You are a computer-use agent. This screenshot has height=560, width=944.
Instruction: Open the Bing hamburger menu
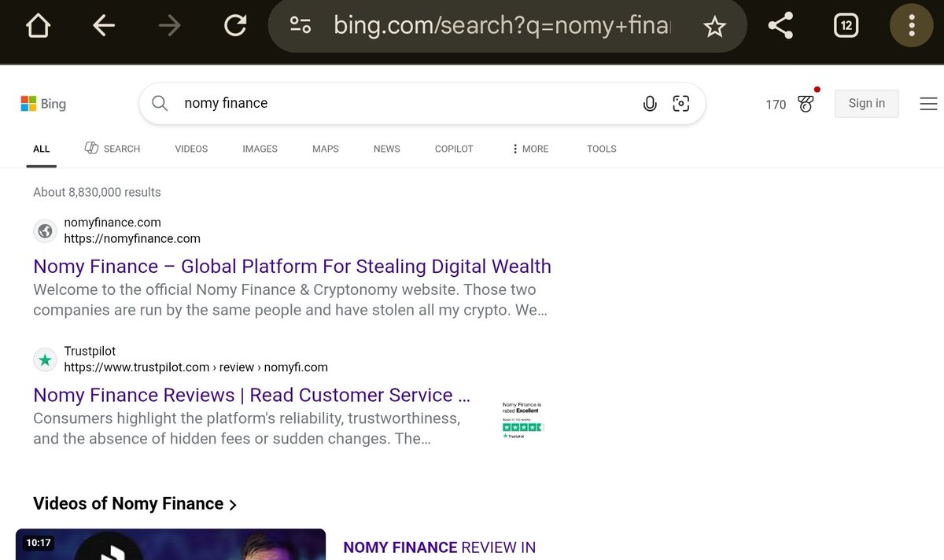928,104
